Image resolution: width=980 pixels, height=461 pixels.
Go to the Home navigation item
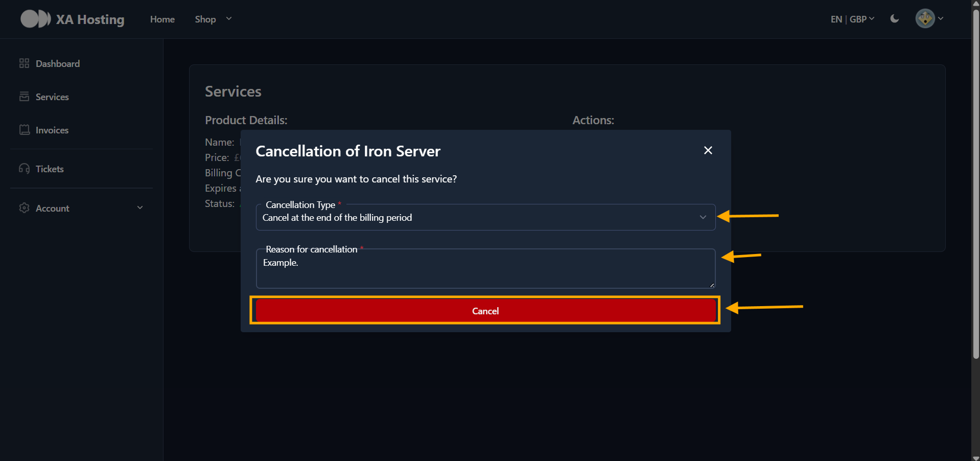pos(162,19)
